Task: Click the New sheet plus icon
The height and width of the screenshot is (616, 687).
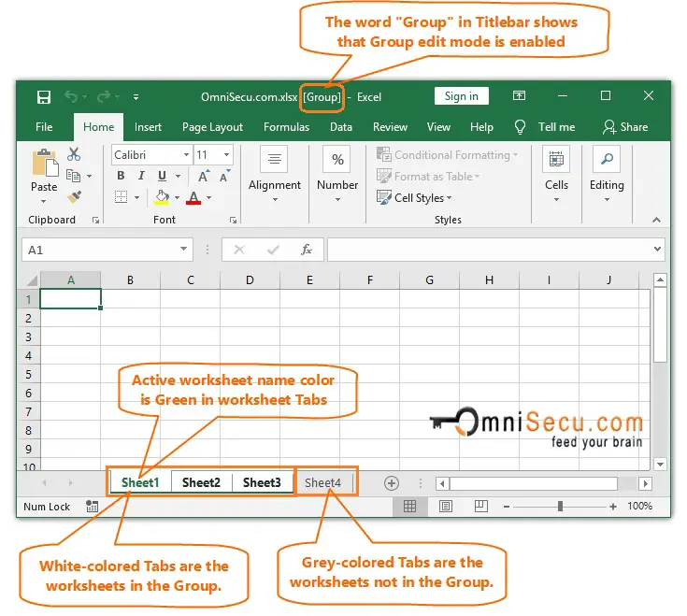Action: (392, 483)
